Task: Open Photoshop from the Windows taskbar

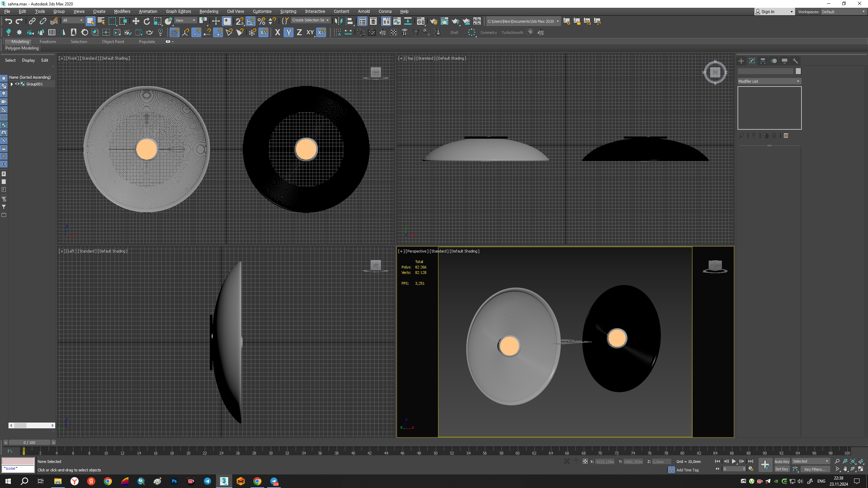Action: click(x=174, y=481)
